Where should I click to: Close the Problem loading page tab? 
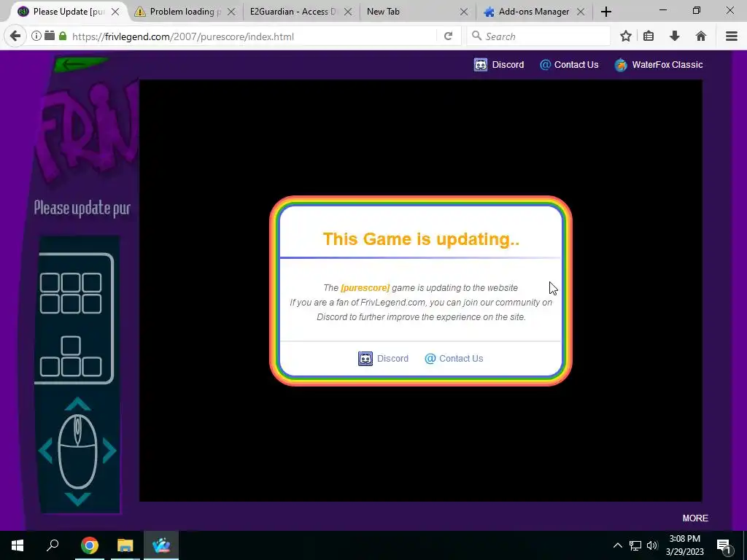pos(231,12)
